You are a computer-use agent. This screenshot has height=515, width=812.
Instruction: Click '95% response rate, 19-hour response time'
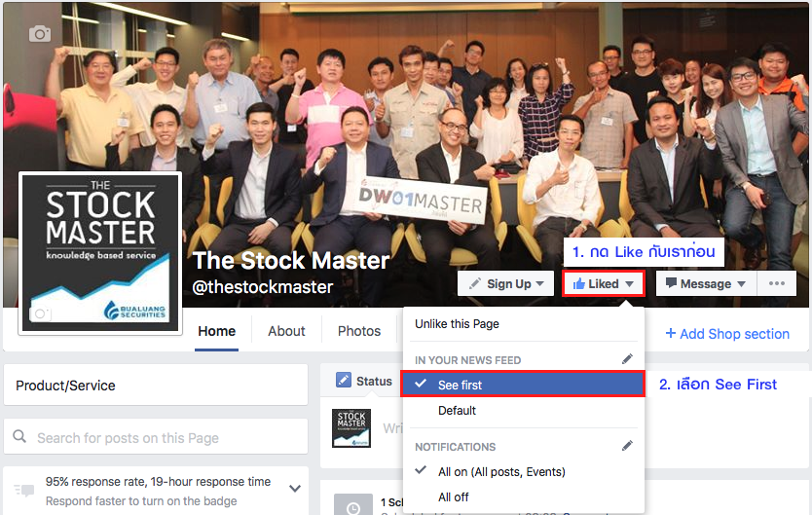coord(158,482)
